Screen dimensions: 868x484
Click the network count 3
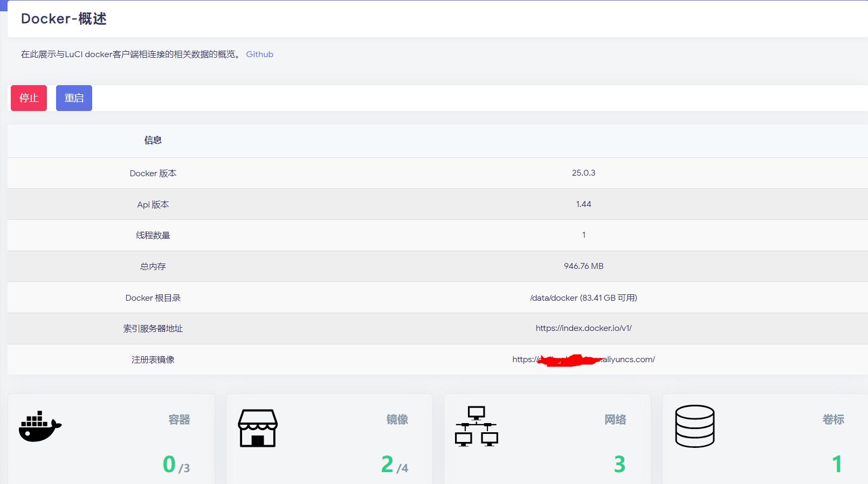tap(619, 464)
